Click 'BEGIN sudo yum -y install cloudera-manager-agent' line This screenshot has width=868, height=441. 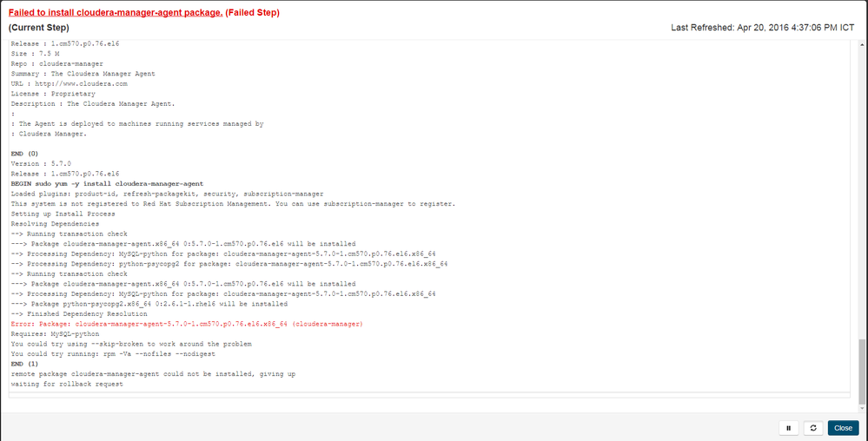pos(107,184)
